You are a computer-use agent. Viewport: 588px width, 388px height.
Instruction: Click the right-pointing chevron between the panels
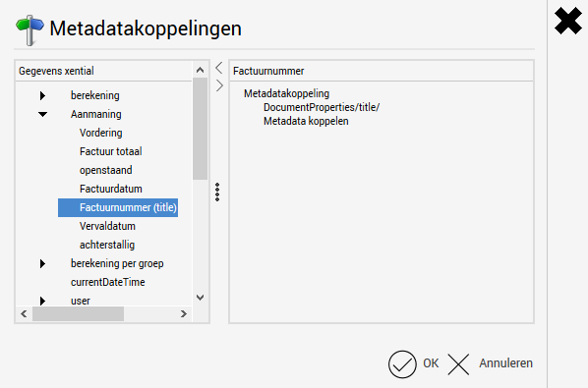(219, 85)
